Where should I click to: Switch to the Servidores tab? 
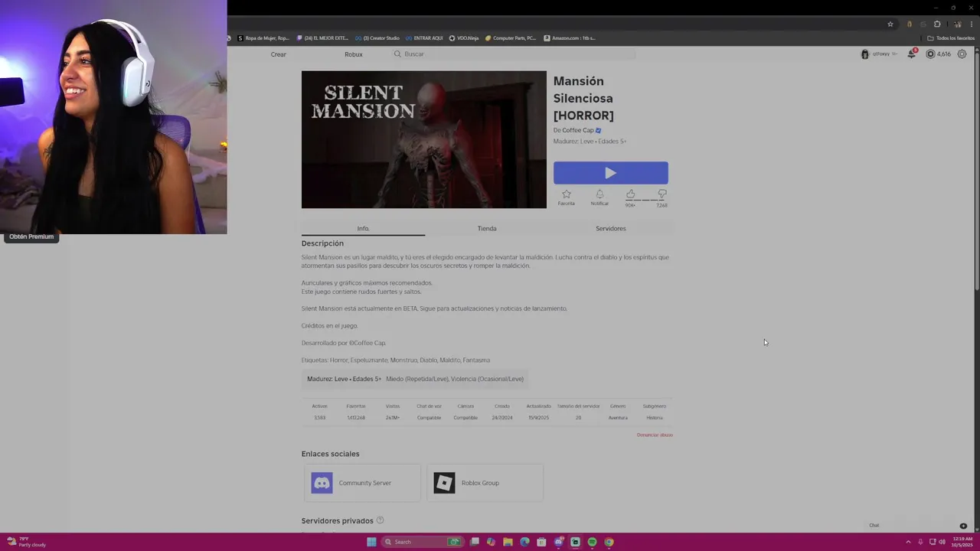[611, 228]
